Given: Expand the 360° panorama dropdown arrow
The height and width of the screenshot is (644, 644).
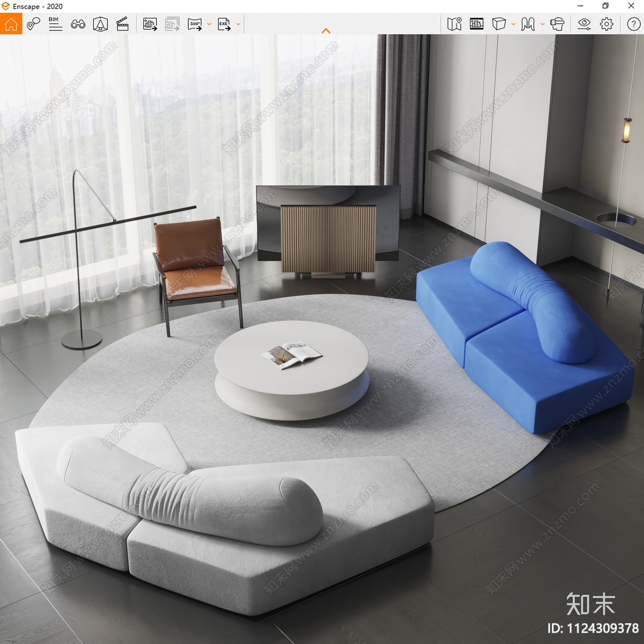Looking at the screenshot, I should [x=209, y=24].
